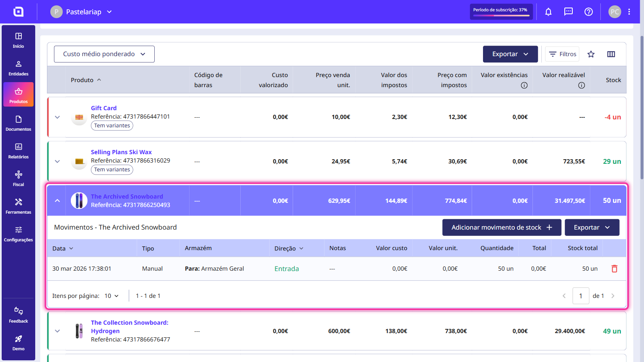
Task: Open Configurações from the sidebar
Action: [x=18, y=234]
